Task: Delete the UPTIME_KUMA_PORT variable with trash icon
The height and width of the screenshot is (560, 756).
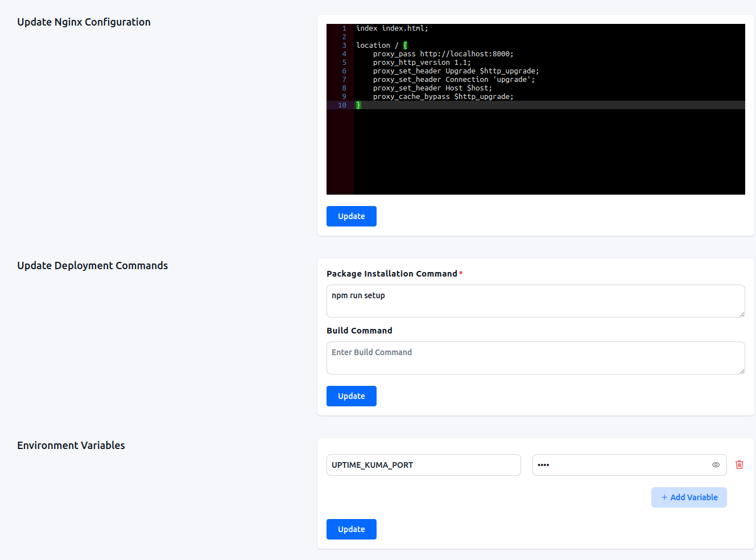Action: click(740, 465)
